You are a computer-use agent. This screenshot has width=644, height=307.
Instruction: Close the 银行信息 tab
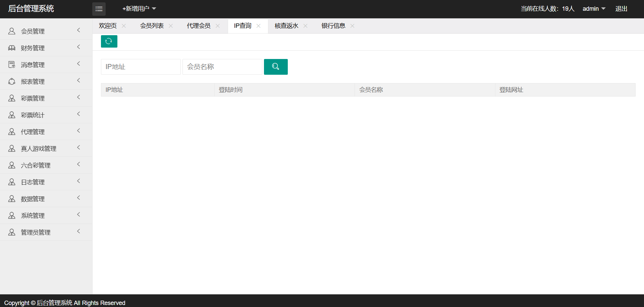point(352,26)
